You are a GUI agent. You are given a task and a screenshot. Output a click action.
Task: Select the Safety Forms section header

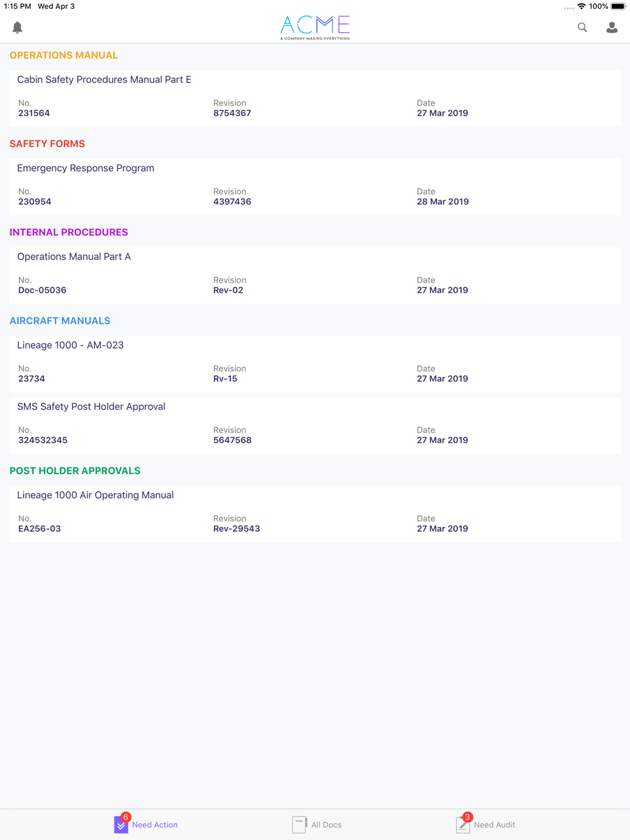(47, 144)
